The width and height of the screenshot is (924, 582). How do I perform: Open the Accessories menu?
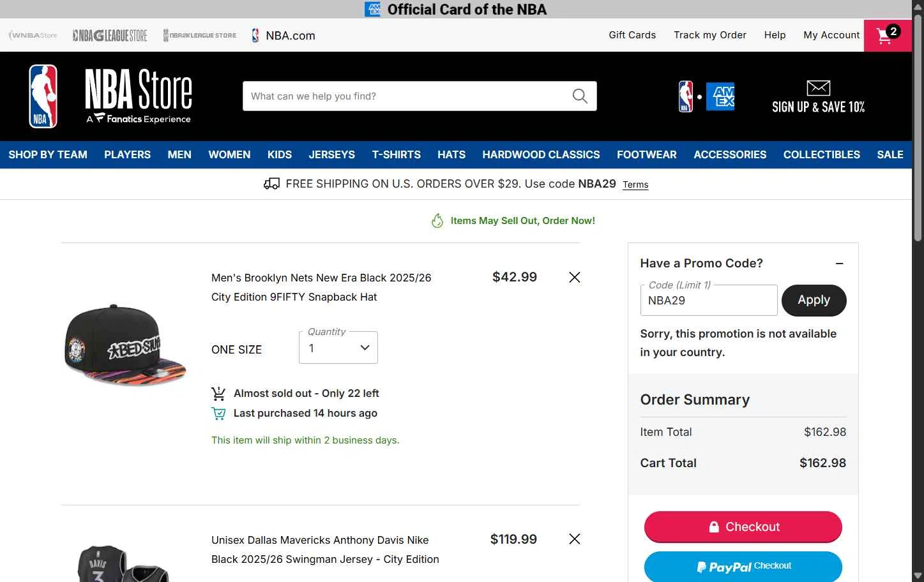(730, 154)
